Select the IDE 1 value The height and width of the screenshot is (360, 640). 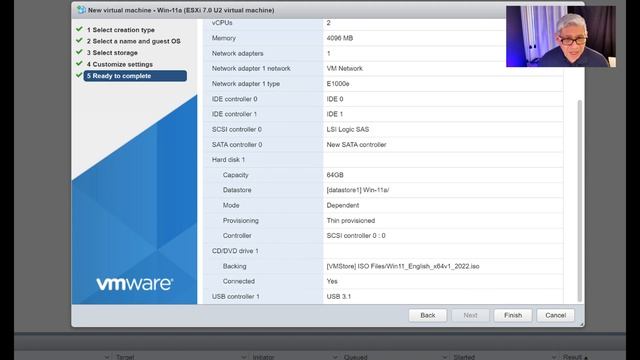click(335, 114)
